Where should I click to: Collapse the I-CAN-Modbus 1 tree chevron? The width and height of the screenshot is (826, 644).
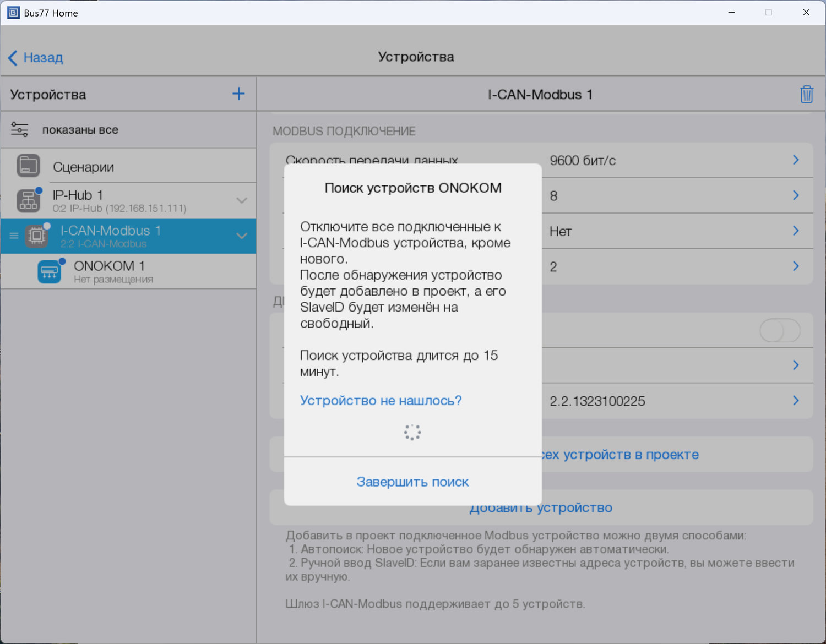241,236
